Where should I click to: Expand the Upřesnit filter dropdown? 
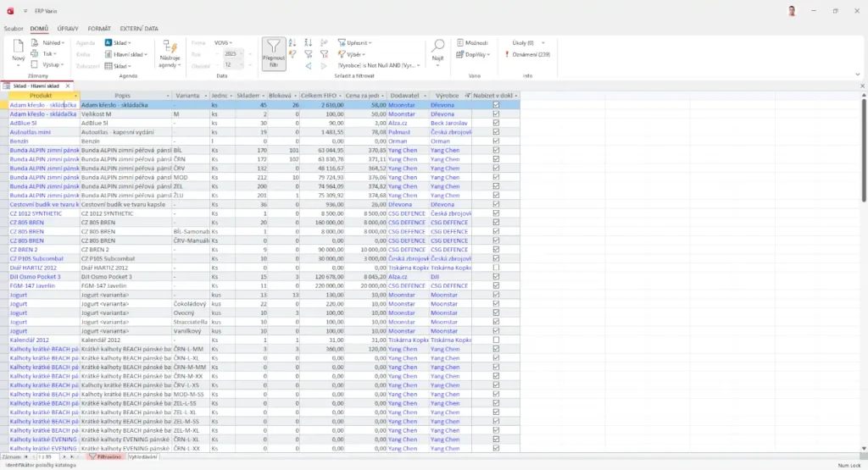pos(356,42)
